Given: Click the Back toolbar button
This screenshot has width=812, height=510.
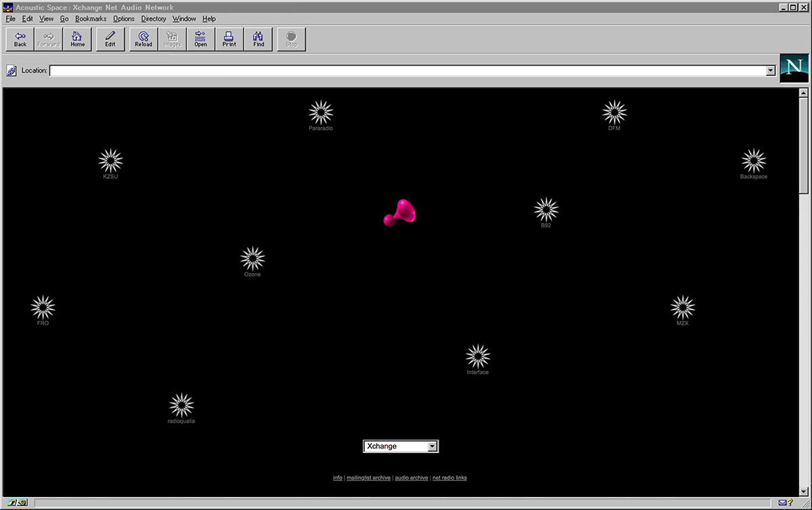Looking at the screenshot, I should point(20,39).
